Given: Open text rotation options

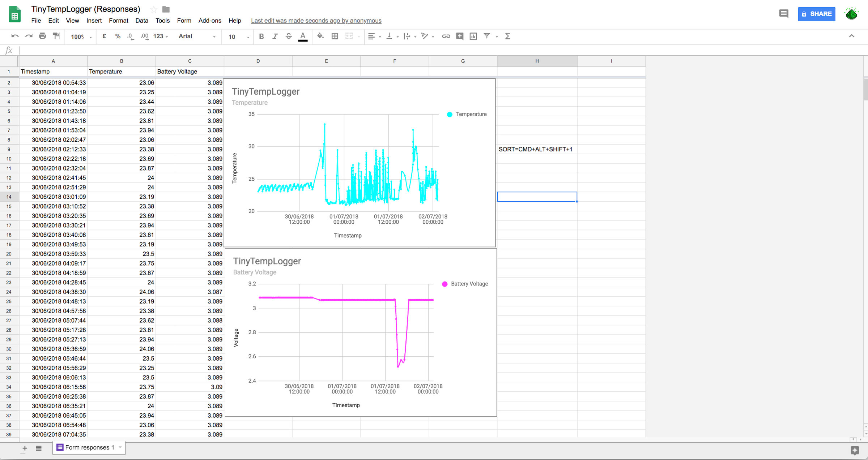Looking at the screenshot, I should [427, 36].
